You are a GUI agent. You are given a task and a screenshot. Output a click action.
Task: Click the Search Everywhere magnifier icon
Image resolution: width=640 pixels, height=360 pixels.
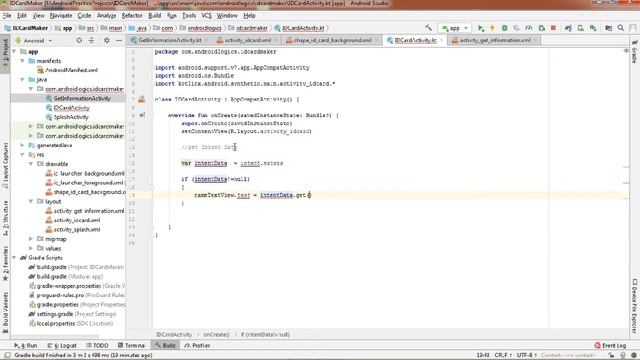pos(621,28)
